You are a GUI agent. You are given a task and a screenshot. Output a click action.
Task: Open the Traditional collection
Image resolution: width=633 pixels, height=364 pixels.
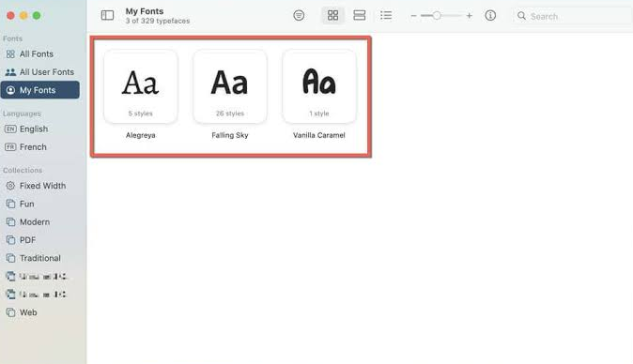(40, 258)
